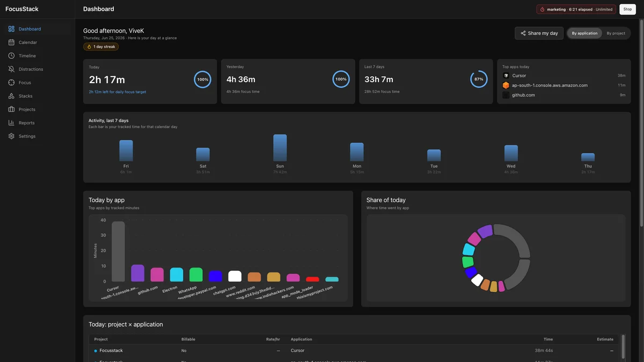This screenshot has width=644, height=362.
Task: Click the FocusStack logo text
Action: coord(22,9)
